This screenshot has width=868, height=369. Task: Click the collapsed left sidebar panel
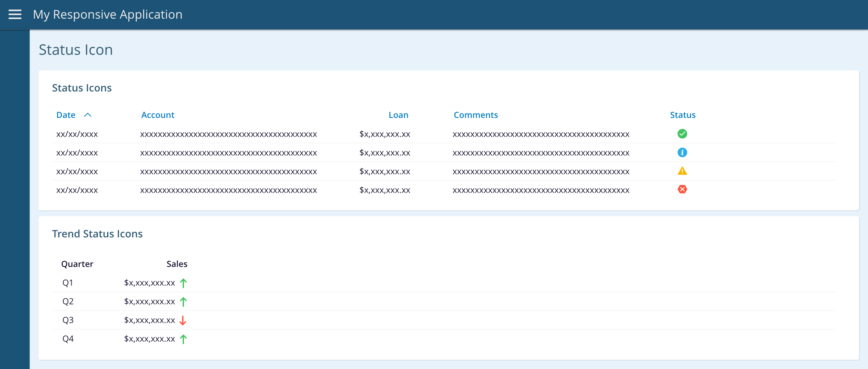click(15, 199)
